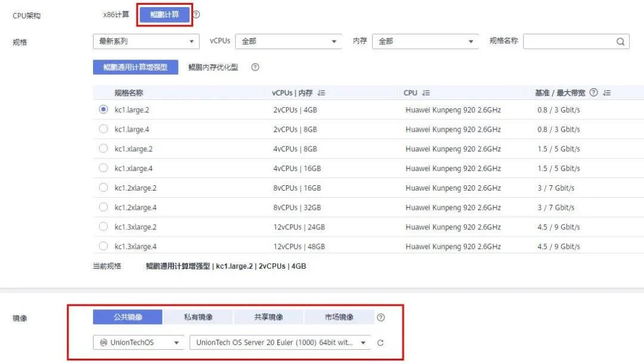The image size is (644, 364).
Task: Click 4vCPUs | 16GB cell
Action: click(297, 168)
